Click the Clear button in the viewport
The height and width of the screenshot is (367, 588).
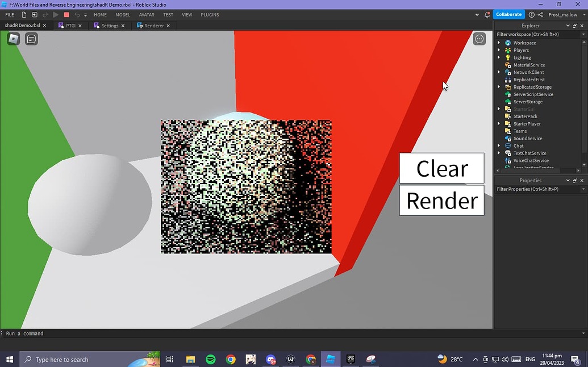tap(441, 168)
